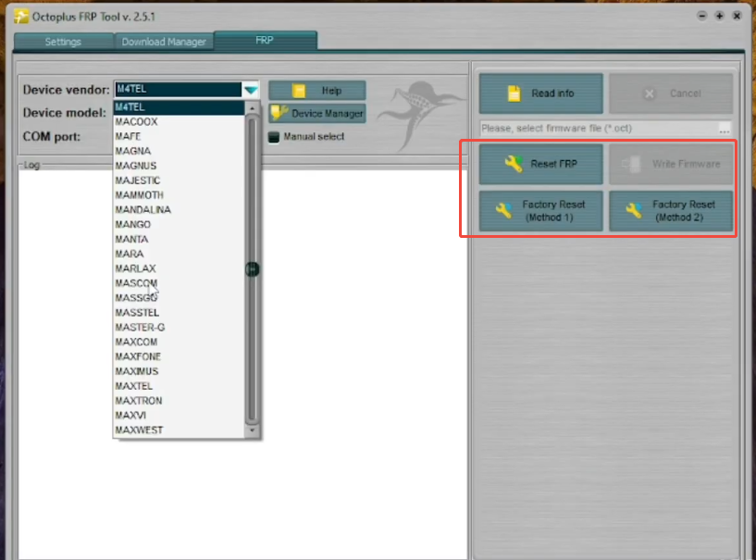Select M4TEL in the vendor list

point(179,107)
